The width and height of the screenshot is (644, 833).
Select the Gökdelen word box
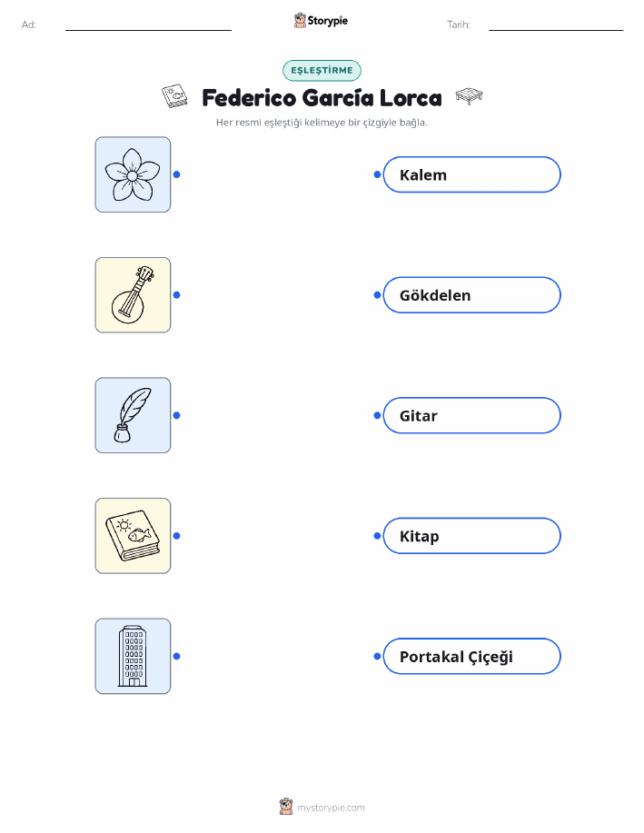[x=471, y=295]
